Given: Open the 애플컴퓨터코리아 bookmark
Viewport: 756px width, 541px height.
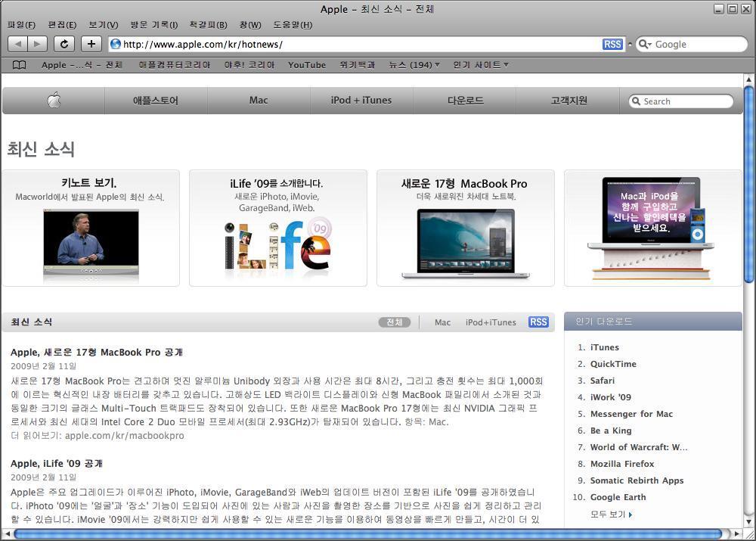Looking at the screenshot, I should [175, 64].
